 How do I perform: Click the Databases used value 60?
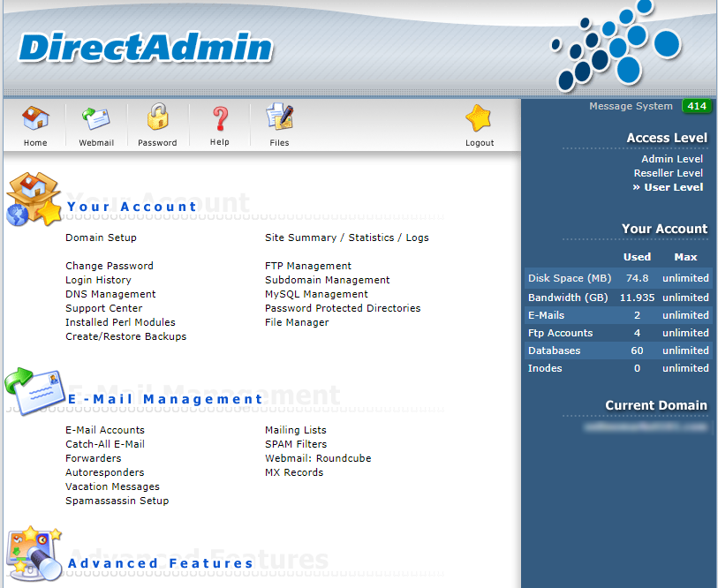pos(637,351)
